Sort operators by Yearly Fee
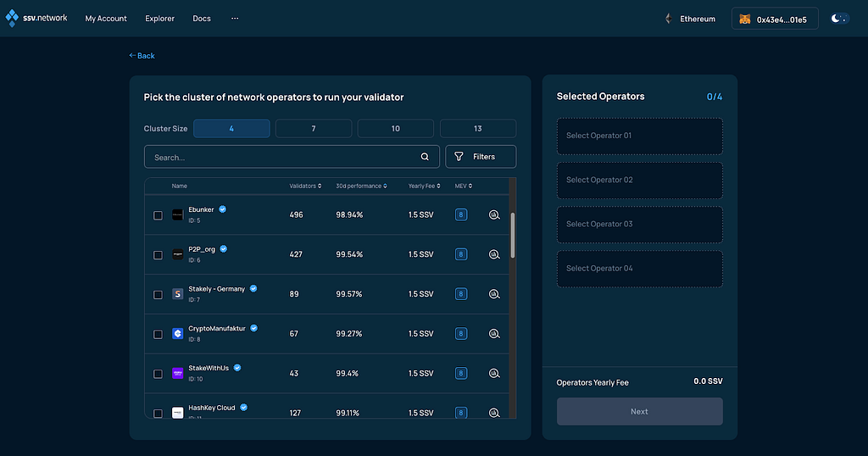868x456 pixels. click(424, 186)
